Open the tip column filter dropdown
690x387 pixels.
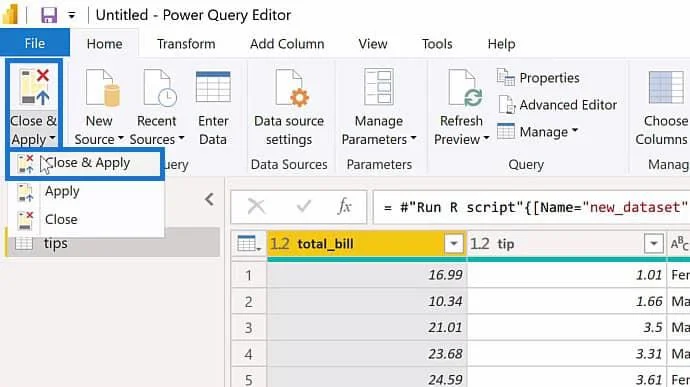click(653, 243)
